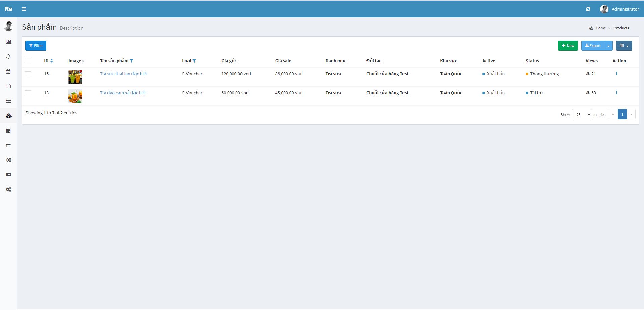Open the credit card sidebar icon
Viewport: 644px width, 310px height.
point(8,101)
